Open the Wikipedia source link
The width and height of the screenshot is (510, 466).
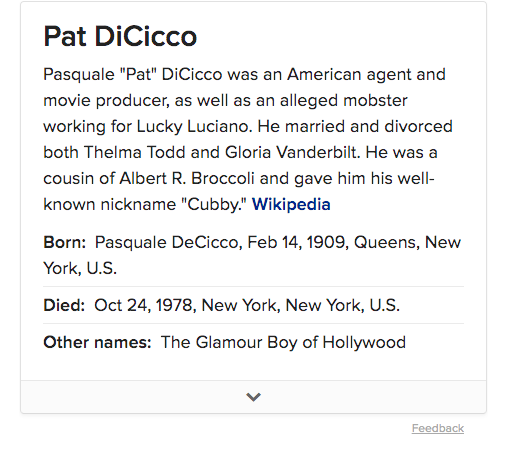[x=291, y=204]
